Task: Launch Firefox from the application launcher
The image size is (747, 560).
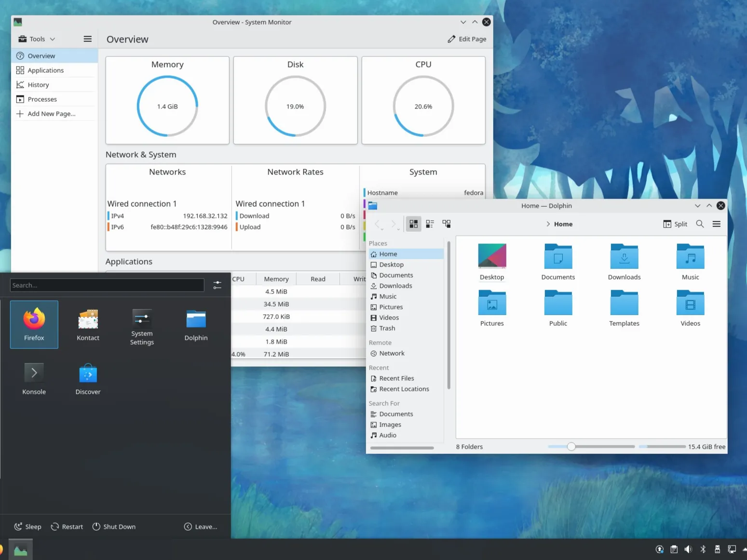Action: click(34, 324)
